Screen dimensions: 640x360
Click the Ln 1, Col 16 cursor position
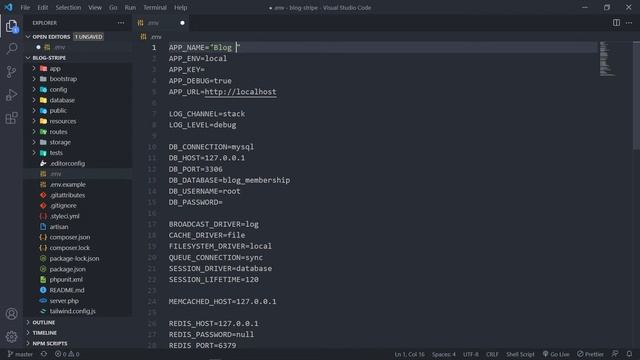pos(409,354)
